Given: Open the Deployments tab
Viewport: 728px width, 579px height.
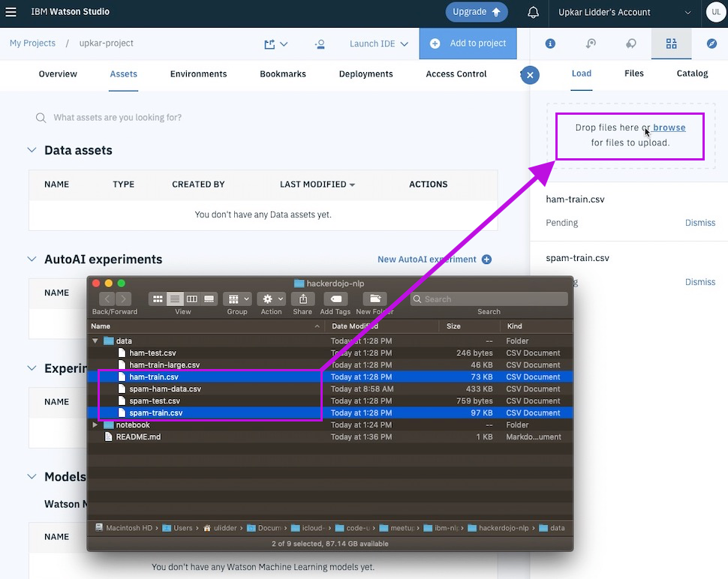Looking at the screenshot, I should [x=366, y=73].
